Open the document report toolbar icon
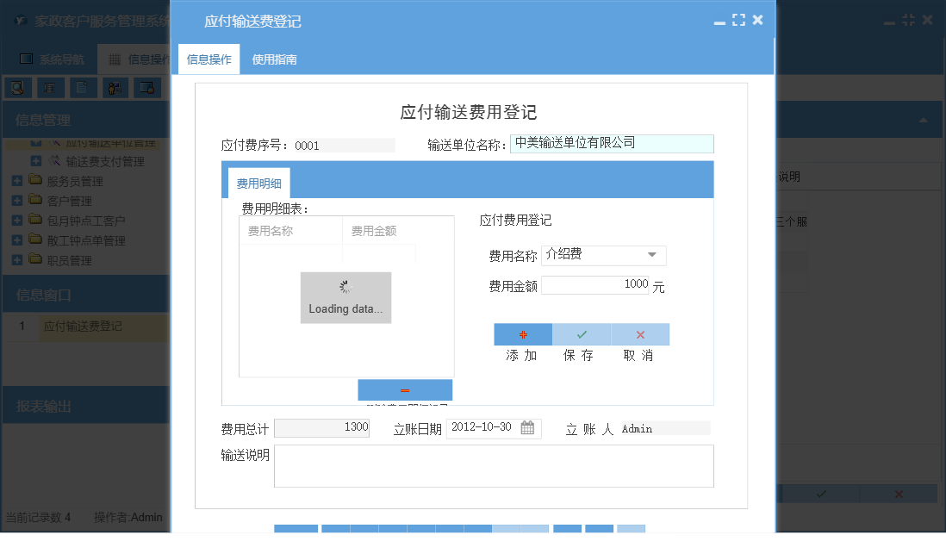The height and width of the screenshot is (560, 946). coord(84,87)
